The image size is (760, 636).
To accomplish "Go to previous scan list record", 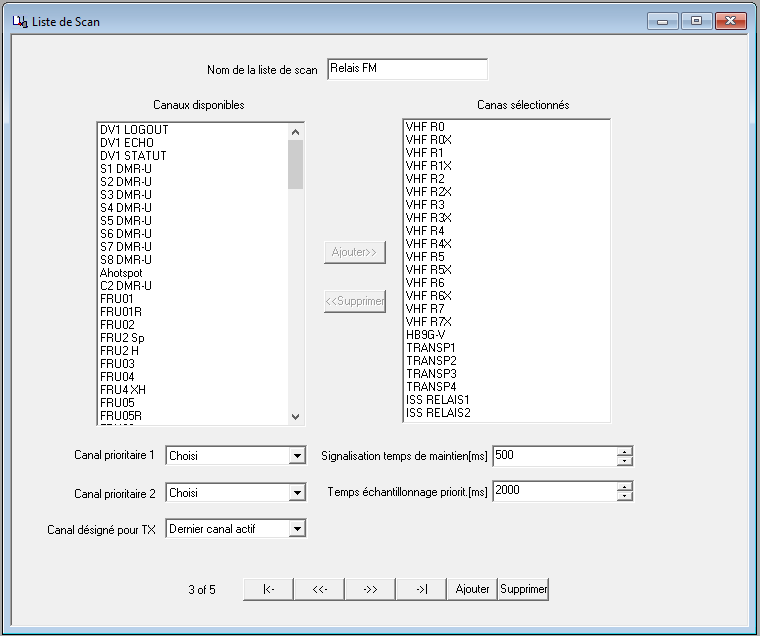I will pyautogui.click(x=320, y=589).
